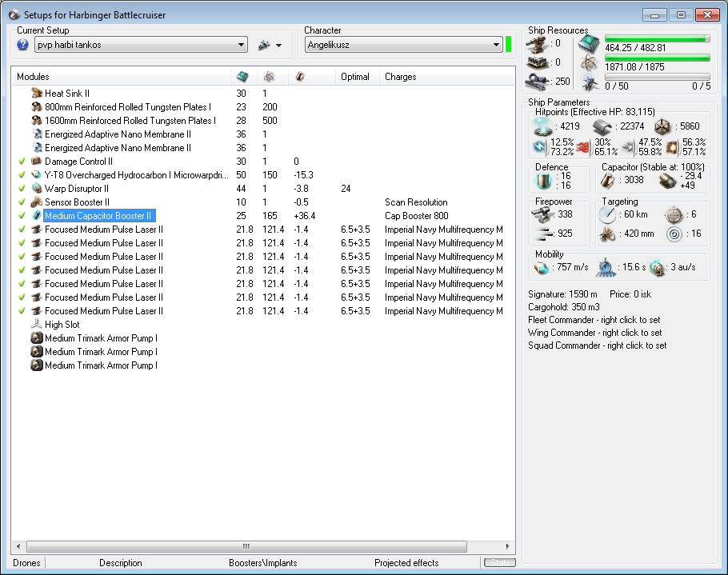Click the green indicator beside Character dropdown
The image size is (728, 575).
(508, 45)
